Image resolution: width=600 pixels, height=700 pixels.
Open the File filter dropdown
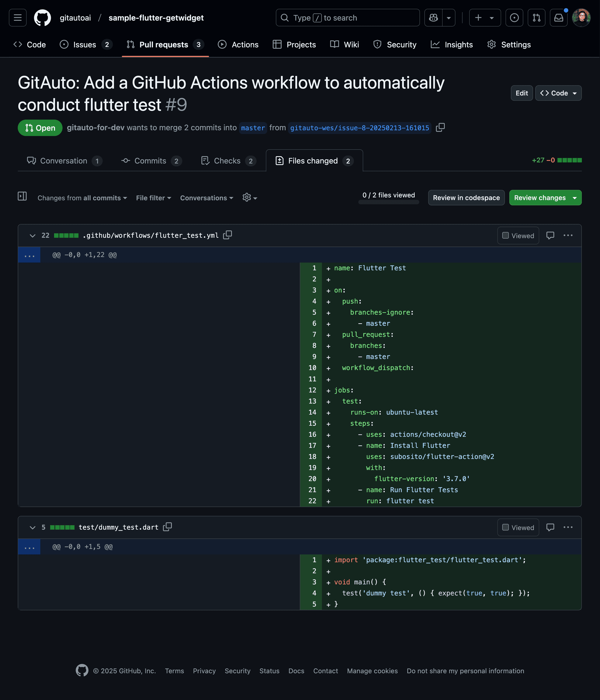[x=153, y=198]
